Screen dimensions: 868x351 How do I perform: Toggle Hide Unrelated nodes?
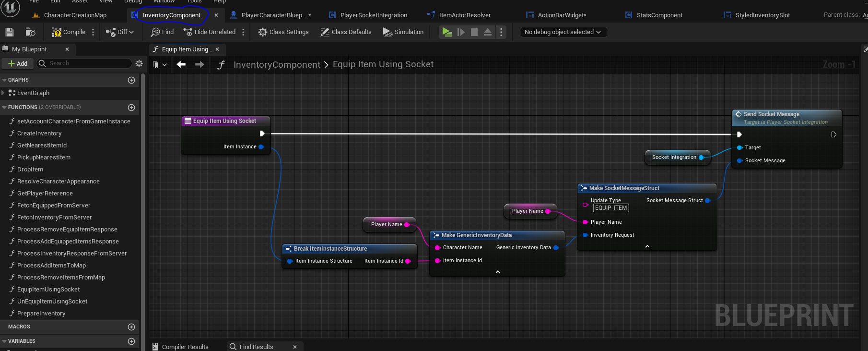coord(210,32)
